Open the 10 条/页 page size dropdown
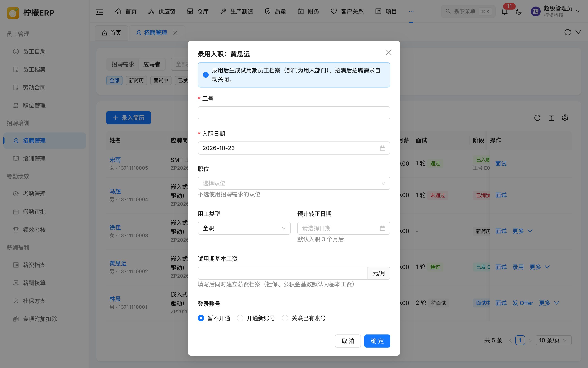The image size is (588, 368). point(553,340)
